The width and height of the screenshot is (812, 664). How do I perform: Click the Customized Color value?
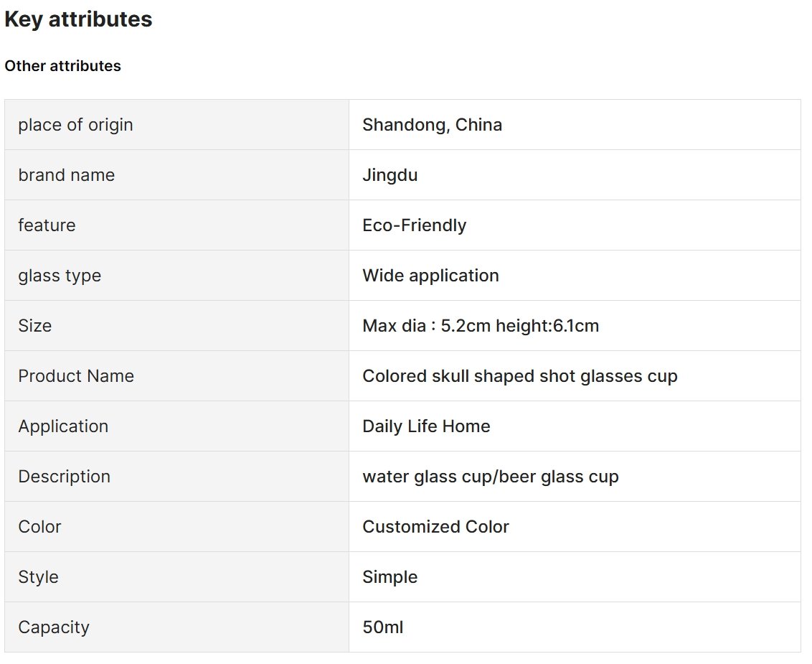435,527
